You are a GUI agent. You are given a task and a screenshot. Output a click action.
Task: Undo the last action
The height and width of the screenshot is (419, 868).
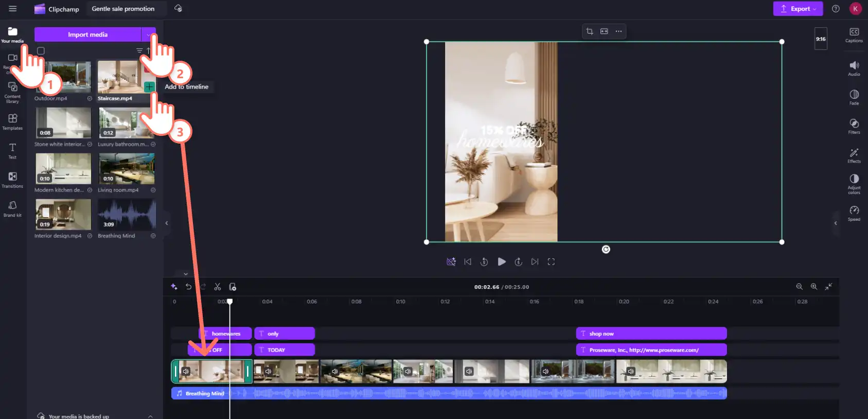189,287
